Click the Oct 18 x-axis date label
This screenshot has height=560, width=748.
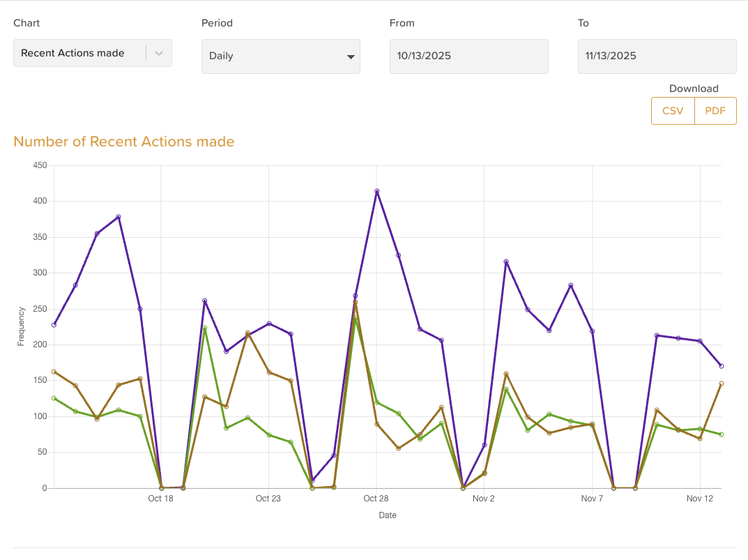(x=161, y=499)
